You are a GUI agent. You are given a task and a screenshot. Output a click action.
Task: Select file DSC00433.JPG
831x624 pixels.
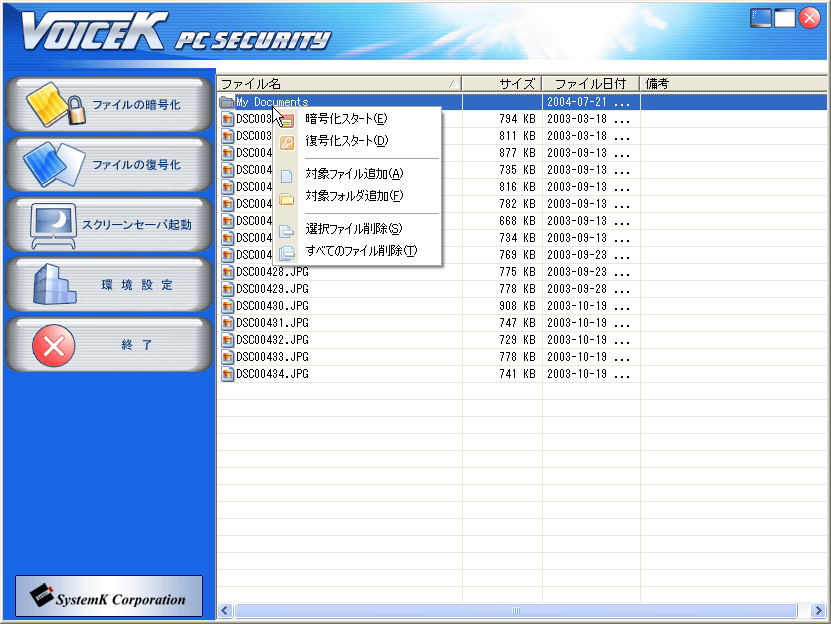pyautogui.click(x=272, y=357)
